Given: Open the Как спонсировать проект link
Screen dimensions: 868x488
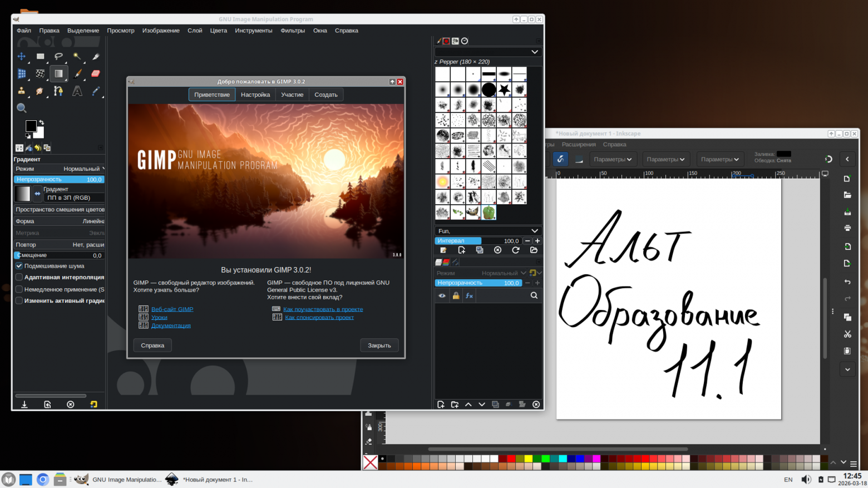Looking at the screenshot, I should click(x=319, y=317).
